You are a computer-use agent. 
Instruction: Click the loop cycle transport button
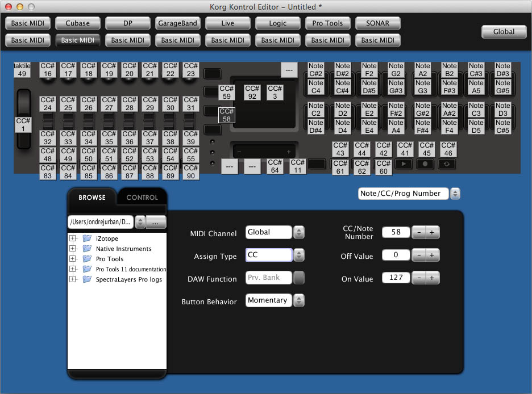[x=447, y=164]
